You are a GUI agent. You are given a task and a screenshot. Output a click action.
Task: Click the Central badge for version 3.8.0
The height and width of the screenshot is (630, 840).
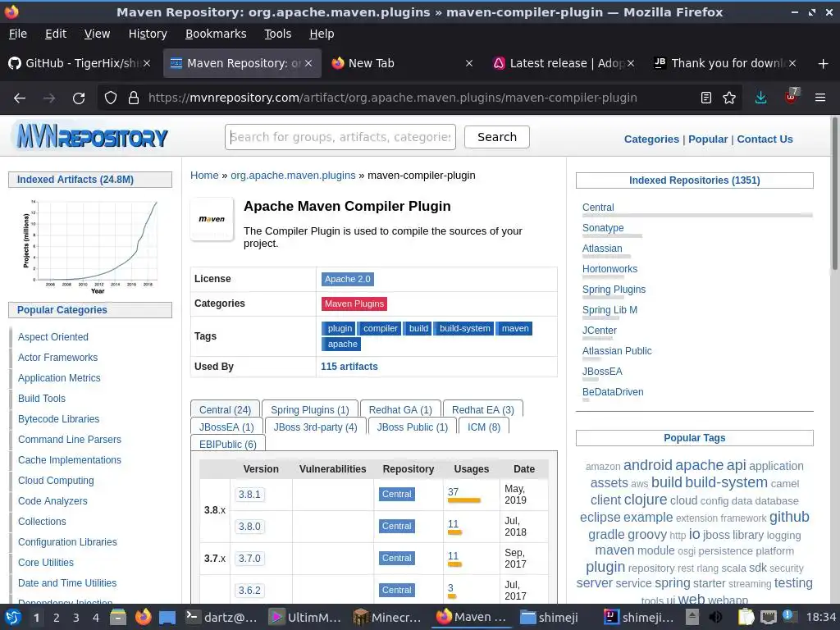click(396, 526)
